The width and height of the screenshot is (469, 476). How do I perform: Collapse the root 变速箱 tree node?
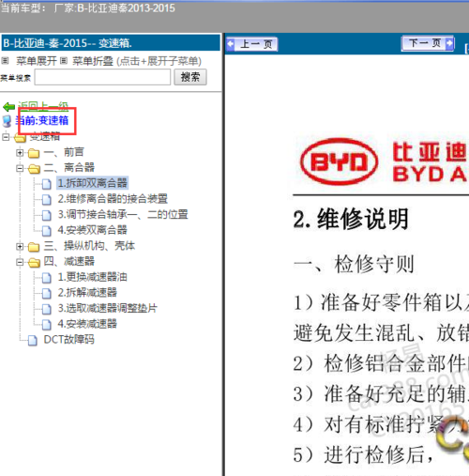[x=6, y=137]
